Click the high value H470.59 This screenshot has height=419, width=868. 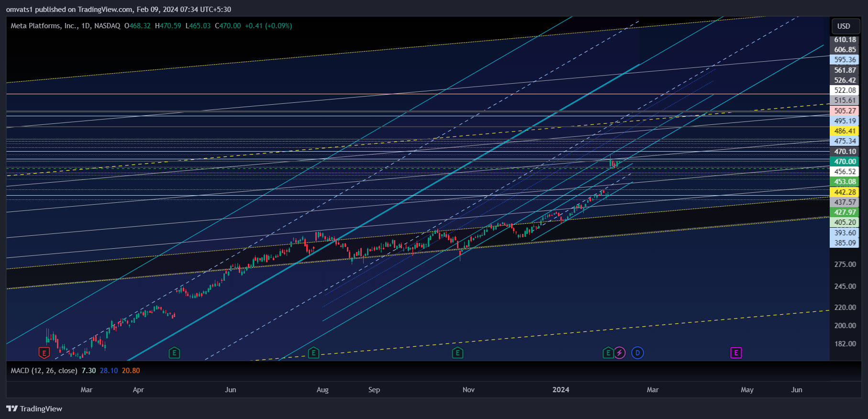tap(168, 26)
